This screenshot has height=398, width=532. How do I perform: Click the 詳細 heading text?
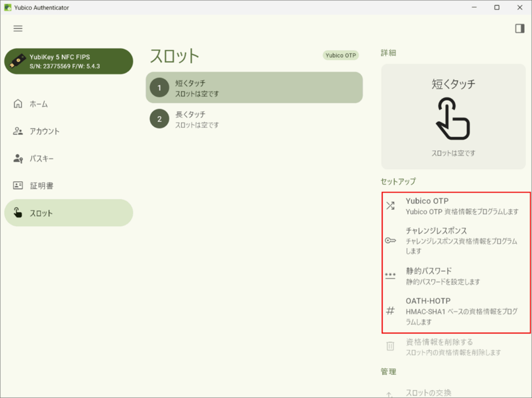click(x=389, y=53)
